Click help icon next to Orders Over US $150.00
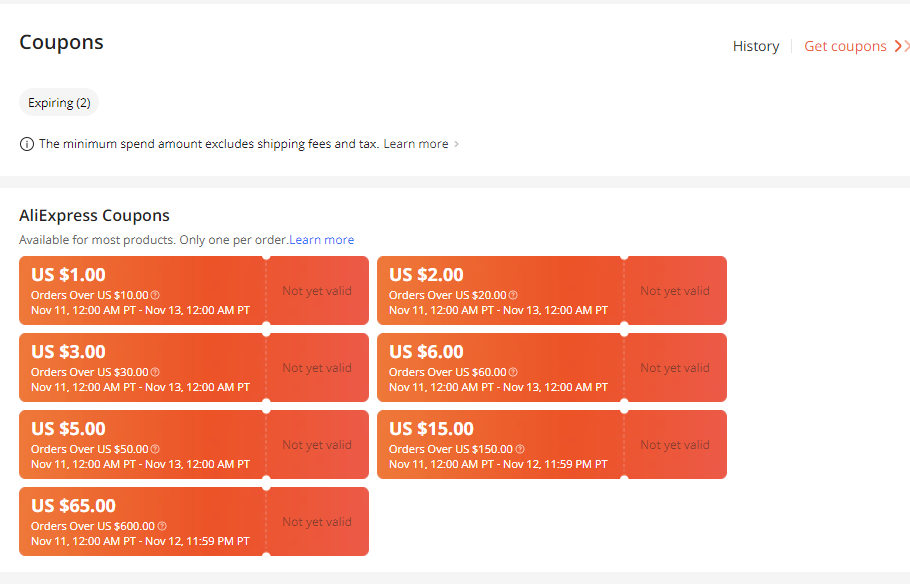The width and height of the screenshot is (910, 586). [x=520, y=449]
